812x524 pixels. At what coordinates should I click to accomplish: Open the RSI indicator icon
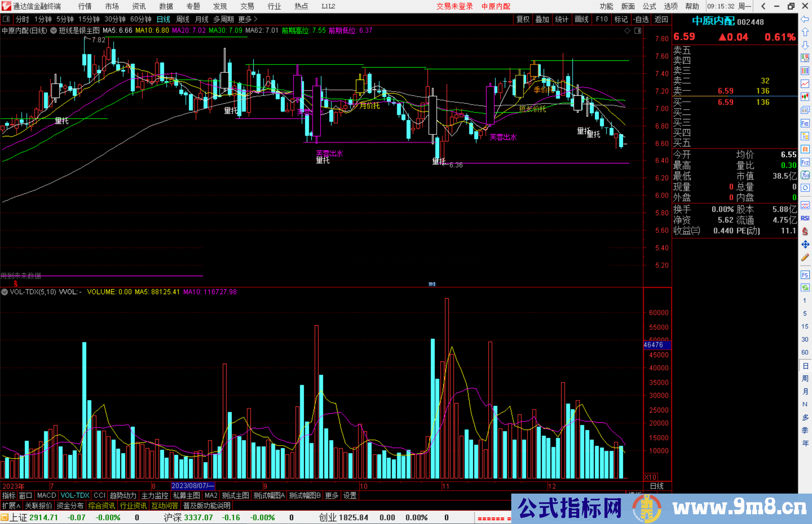pos(805,218)
